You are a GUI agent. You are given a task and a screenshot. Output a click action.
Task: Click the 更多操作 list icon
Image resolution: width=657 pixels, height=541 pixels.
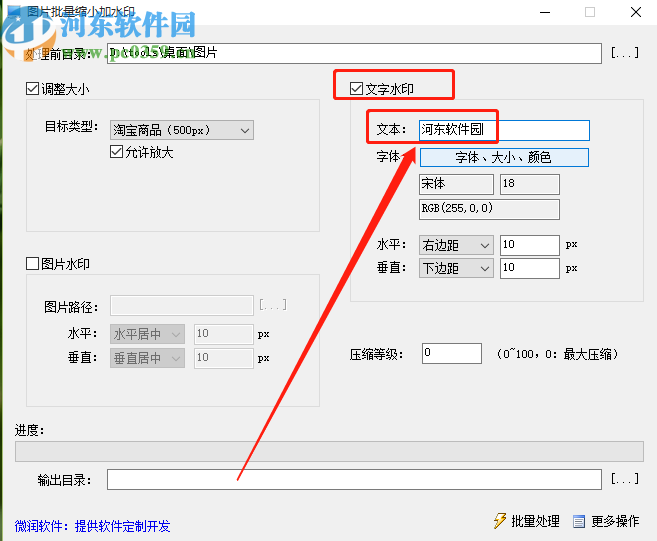coord(579,521)
